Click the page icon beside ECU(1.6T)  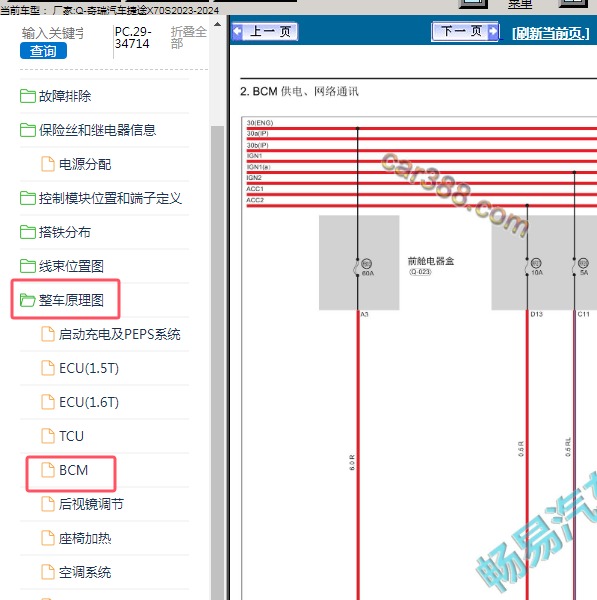click(48, 402)
